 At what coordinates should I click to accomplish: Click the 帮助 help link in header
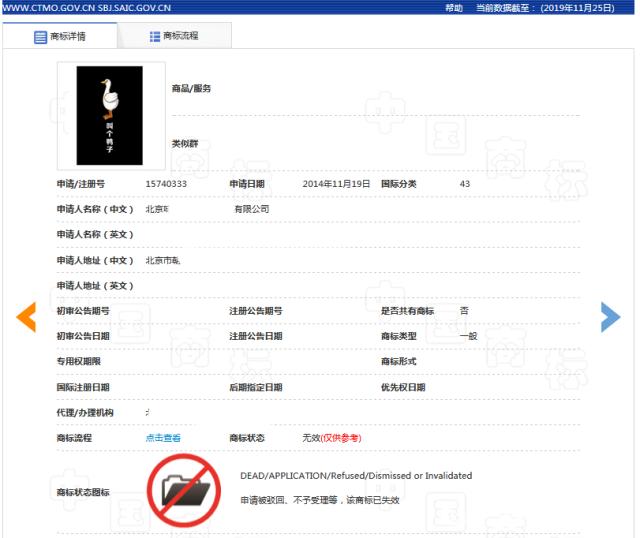point(454,8)
